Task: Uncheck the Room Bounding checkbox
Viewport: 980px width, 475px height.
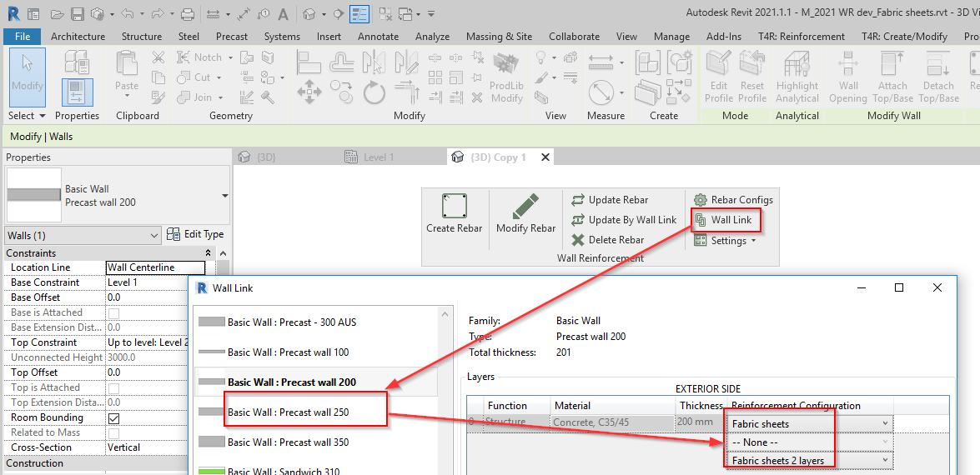Action: [x=113, y=417]
